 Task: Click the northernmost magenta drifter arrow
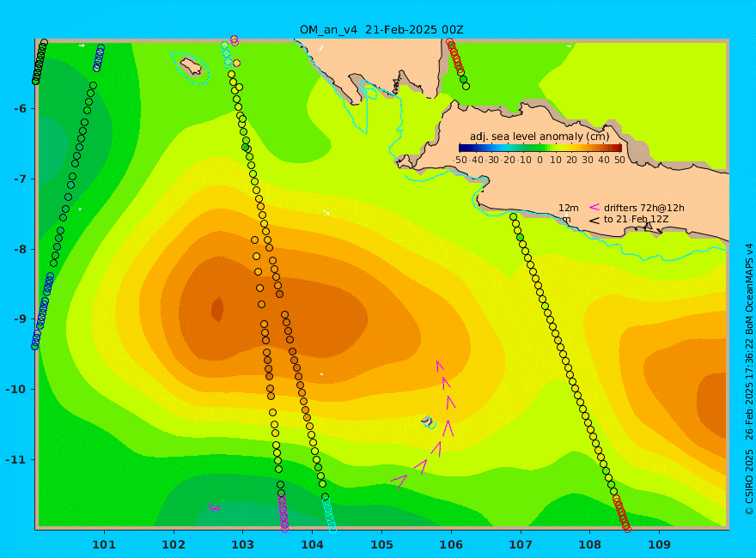(x=439, y=366)
